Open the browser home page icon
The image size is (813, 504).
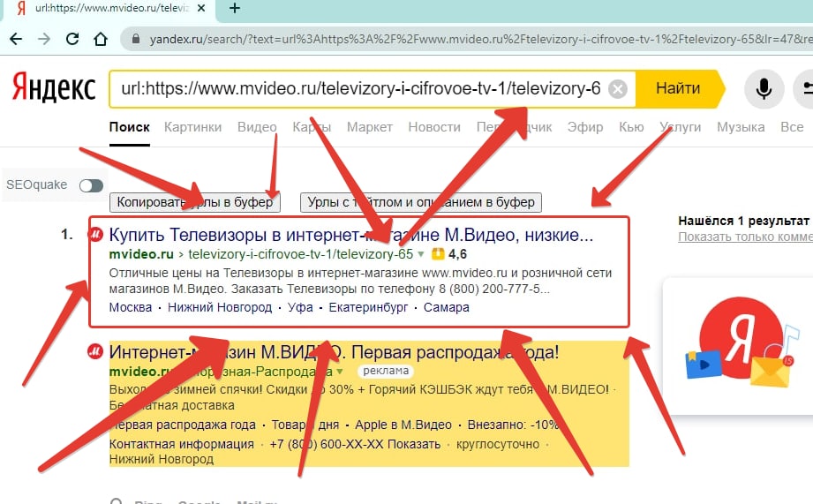click(x=101, y=39)
